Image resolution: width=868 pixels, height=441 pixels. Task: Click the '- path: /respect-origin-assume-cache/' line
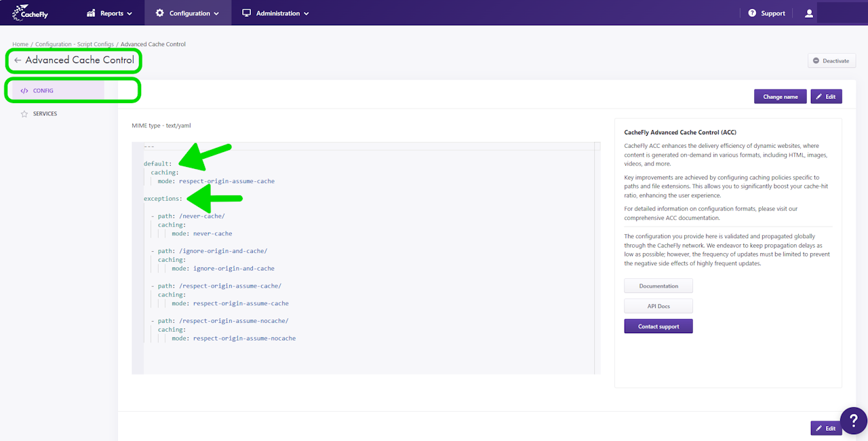[216, 286]
